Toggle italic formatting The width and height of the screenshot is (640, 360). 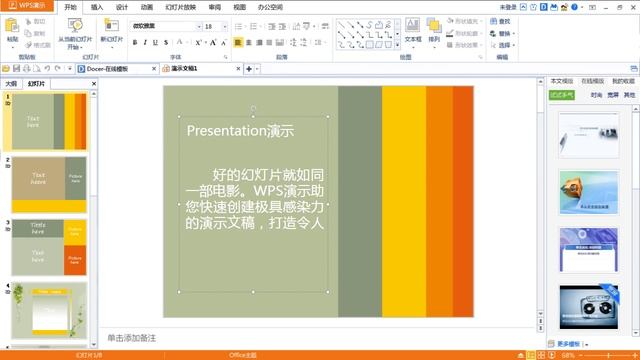point(145,42)
